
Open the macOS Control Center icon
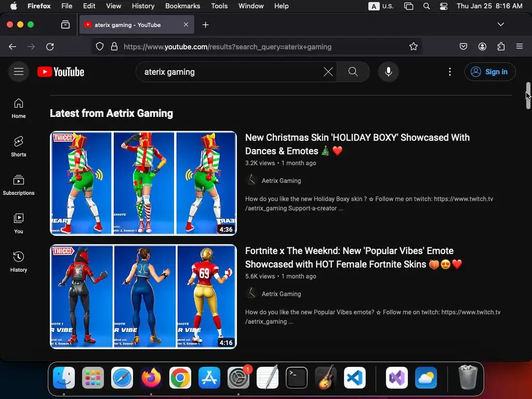click(444, 6)
